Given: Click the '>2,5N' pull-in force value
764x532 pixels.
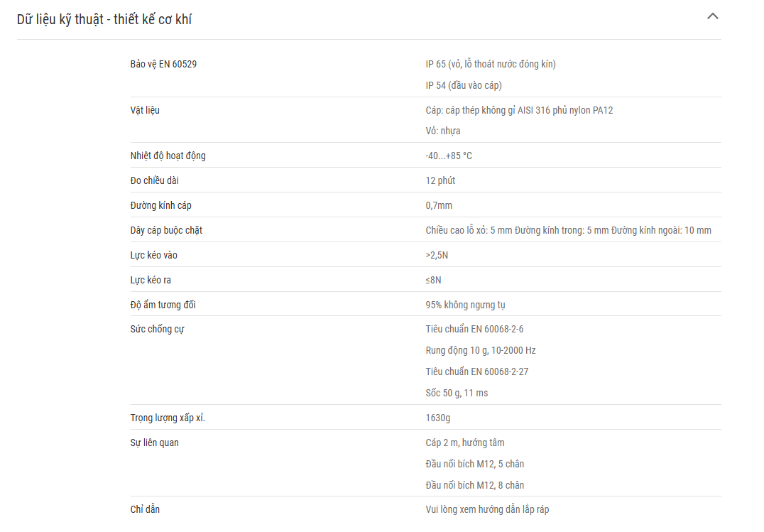Looking at the screenshot, I should click(437, 255).
